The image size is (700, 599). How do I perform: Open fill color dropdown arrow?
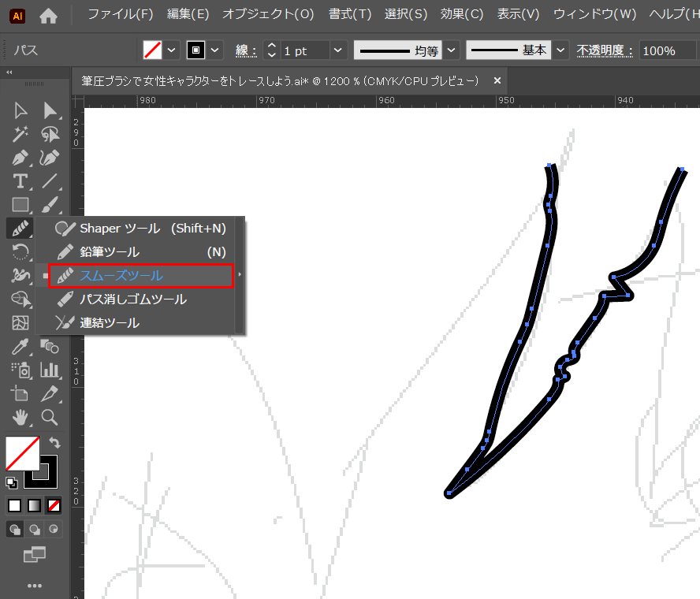[x=171, y=50]
